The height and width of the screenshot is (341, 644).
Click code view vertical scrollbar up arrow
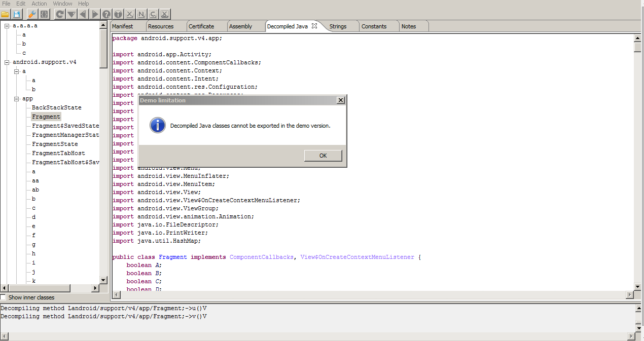(638, 38)
